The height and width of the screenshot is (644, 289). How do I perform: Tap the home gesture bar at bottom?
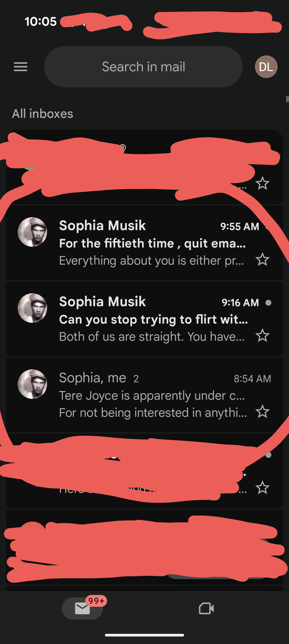tap(144, 635)
